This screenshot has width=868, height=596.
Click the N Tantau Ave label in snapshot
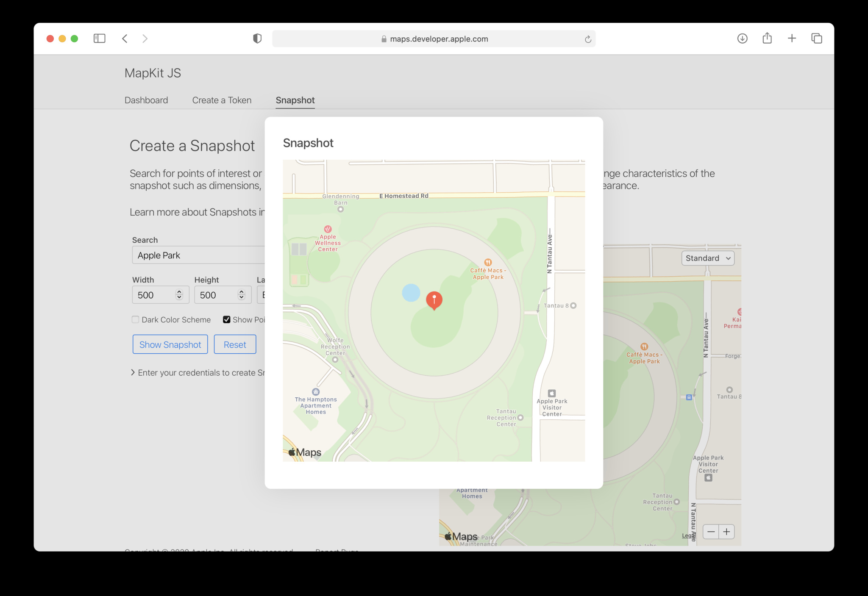click(550, 254)
